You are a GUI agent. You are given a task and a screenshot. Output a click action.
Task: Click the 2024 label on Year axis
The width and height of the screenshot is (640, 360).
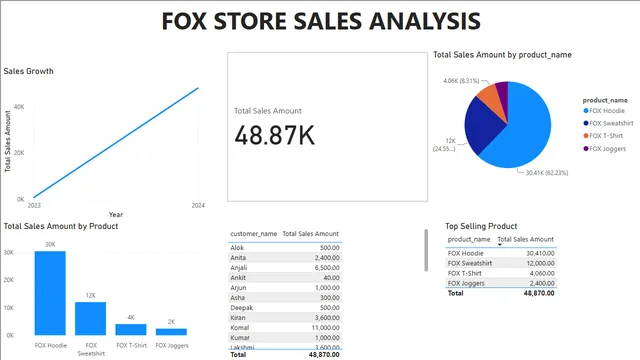[x=198, y=205]
